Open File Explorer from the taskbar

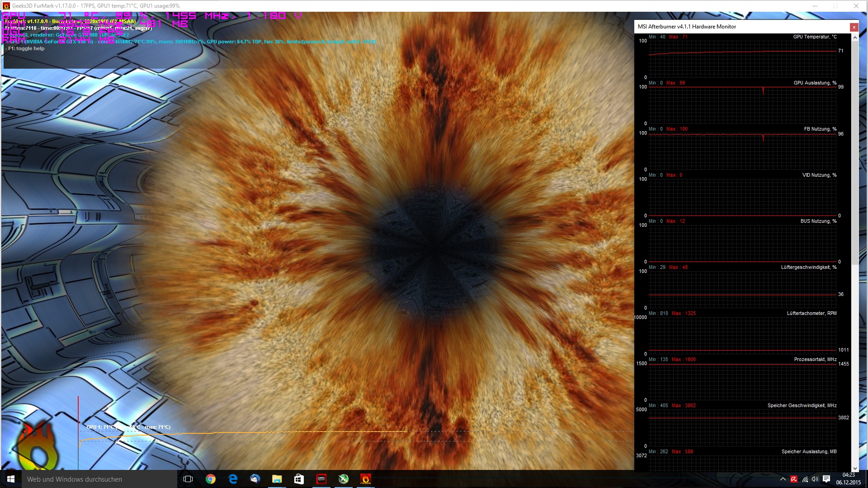[277, 479]
